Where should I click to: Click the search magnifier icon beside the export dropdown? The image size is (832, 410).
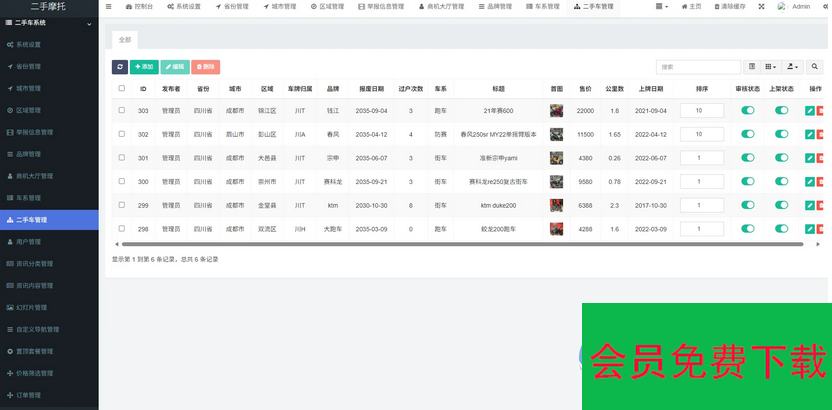pos(815,67)
